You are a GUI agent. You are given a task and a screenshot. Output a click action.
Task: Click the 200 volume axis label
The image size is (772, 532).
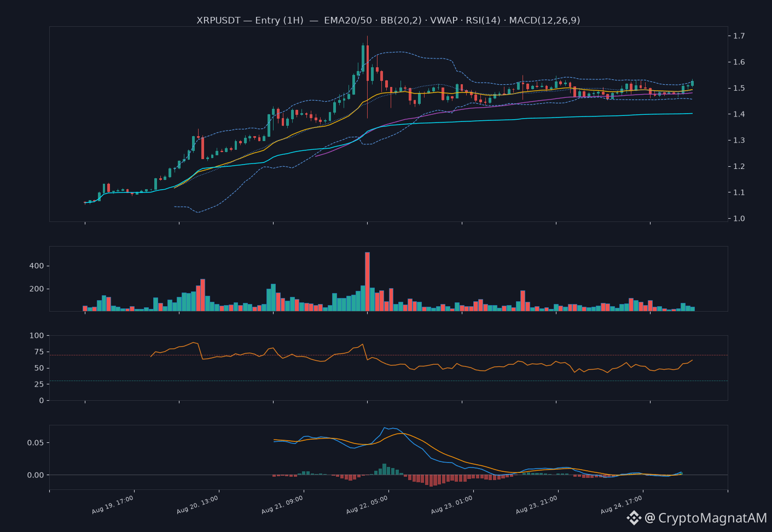37,289
